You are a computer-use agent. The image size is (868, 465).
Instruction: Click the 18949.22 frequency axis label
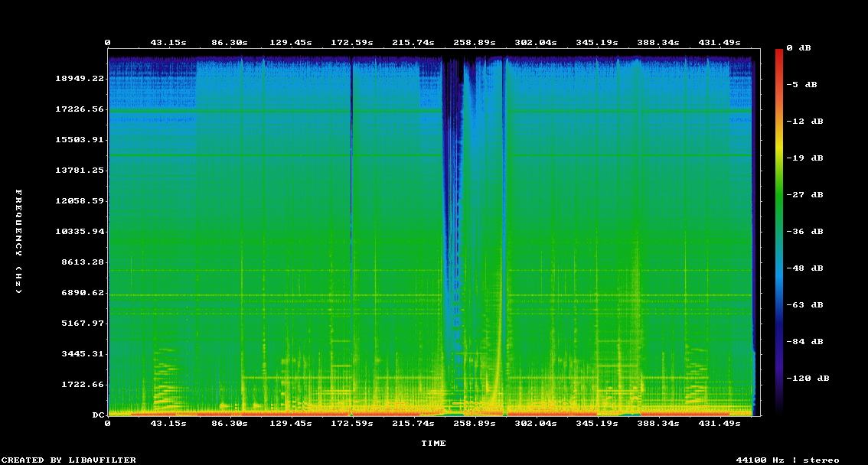point(80,79)
